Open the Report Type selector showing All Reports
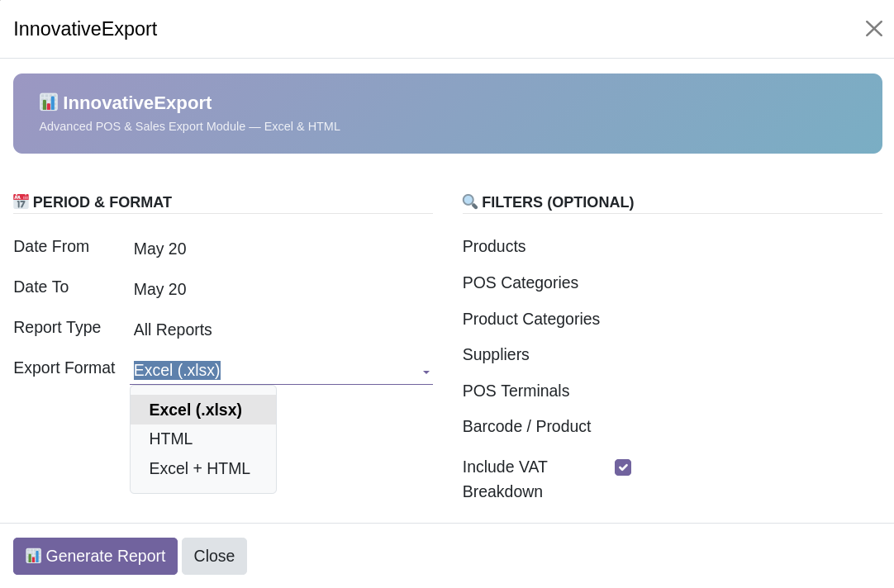The width and height of the screenshot is (894, 588). 281,330
